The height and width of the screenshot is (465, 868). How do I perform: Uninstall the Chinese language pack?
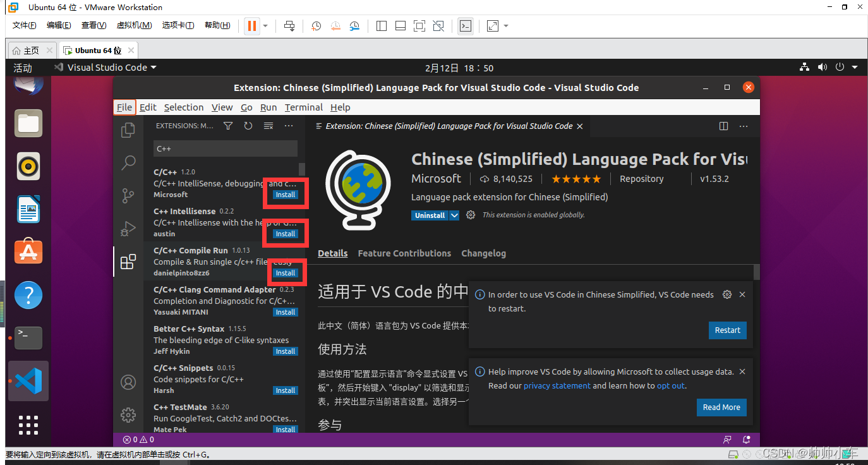(430, 215)
